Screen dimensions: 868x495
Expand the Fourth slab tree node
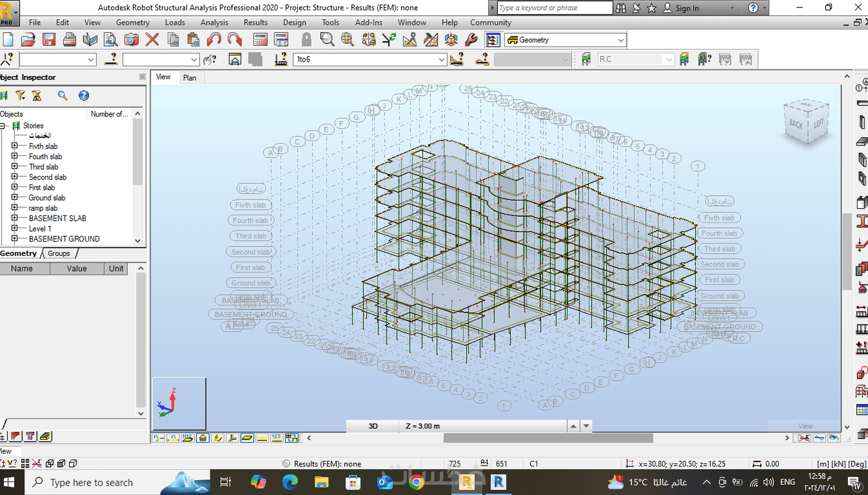15,156
